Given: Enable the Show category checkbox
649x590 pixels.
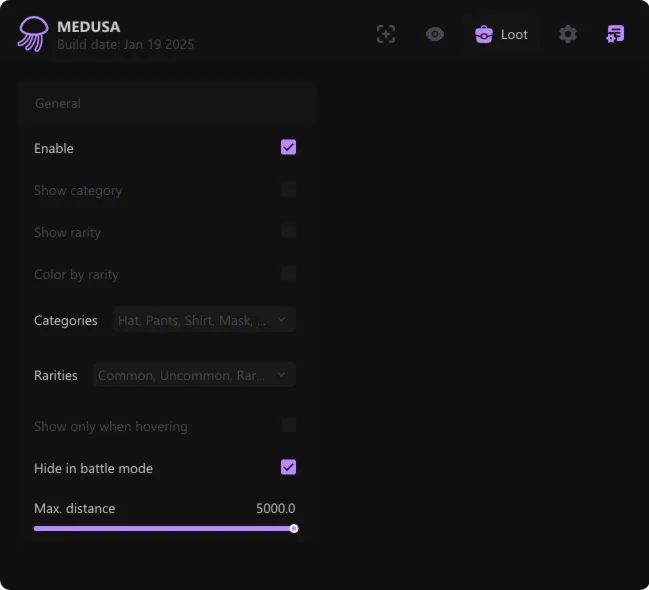Looking at the screenshot, I should click(288, 190).
